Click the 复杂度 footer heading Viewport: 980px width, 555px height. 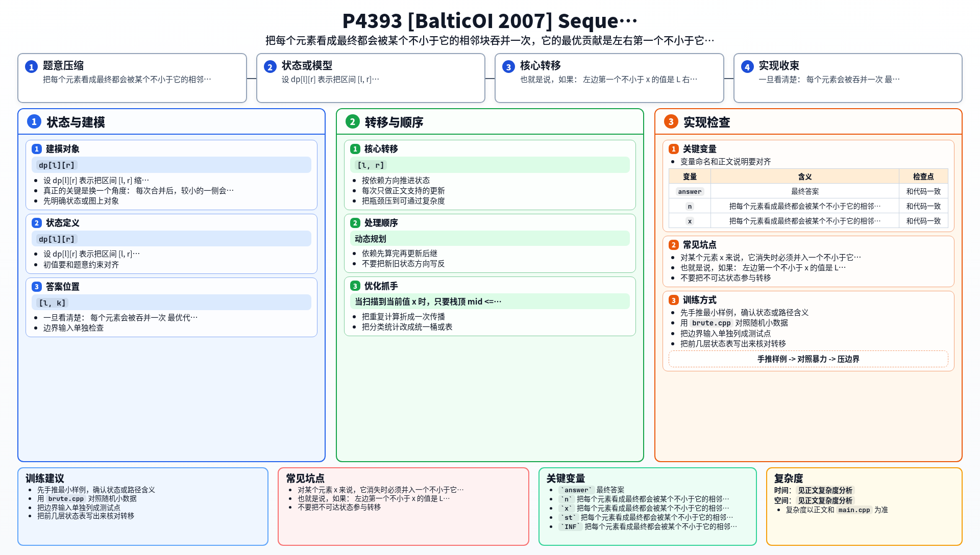click(789, 478)
